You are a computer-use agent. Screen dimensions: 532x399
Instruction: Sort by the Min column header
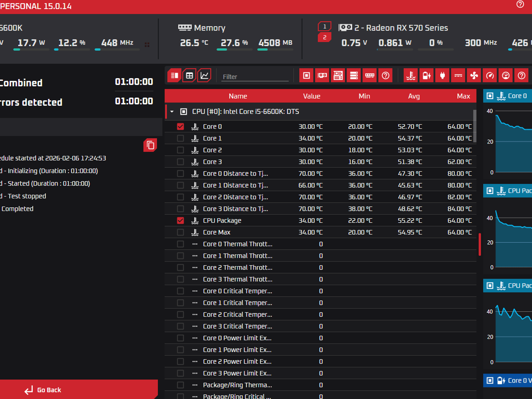(364, 96)
